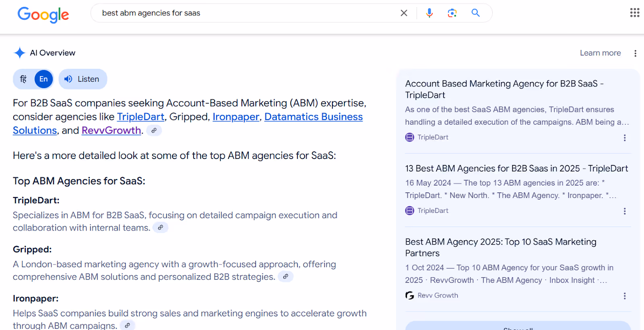Open Account Based Marketing Agency TripleDart result
644x330 pixels.
[x=504, y=89]
